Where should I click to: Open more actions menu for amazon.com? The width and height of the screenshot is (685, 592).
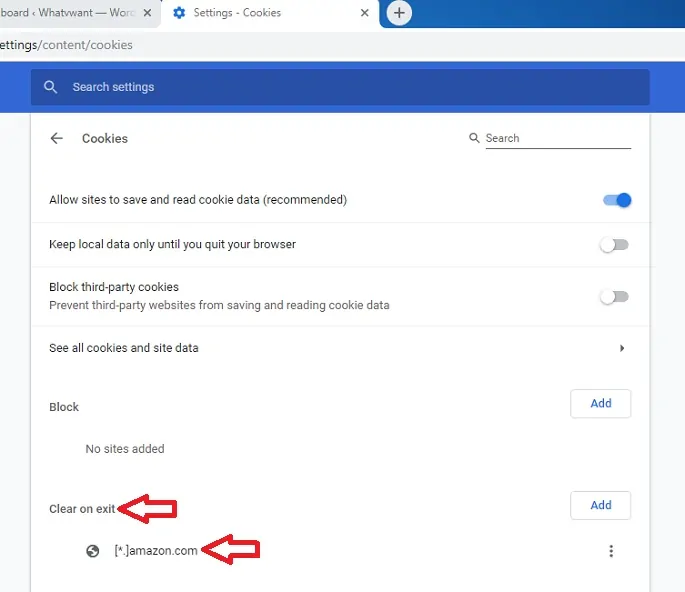(611, 551)
